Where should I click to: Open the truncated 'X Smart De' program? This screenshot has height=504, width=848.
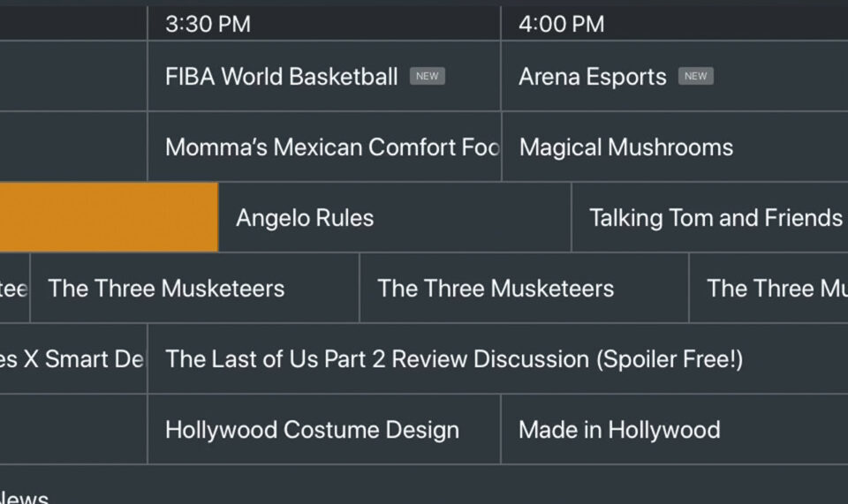71,359
